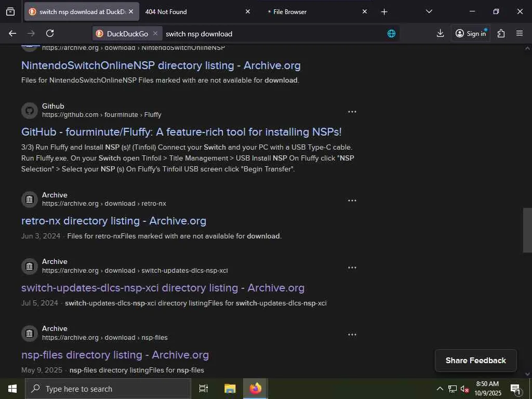
Task: Open more options for nsp-files result
Action: click(352, 335)
